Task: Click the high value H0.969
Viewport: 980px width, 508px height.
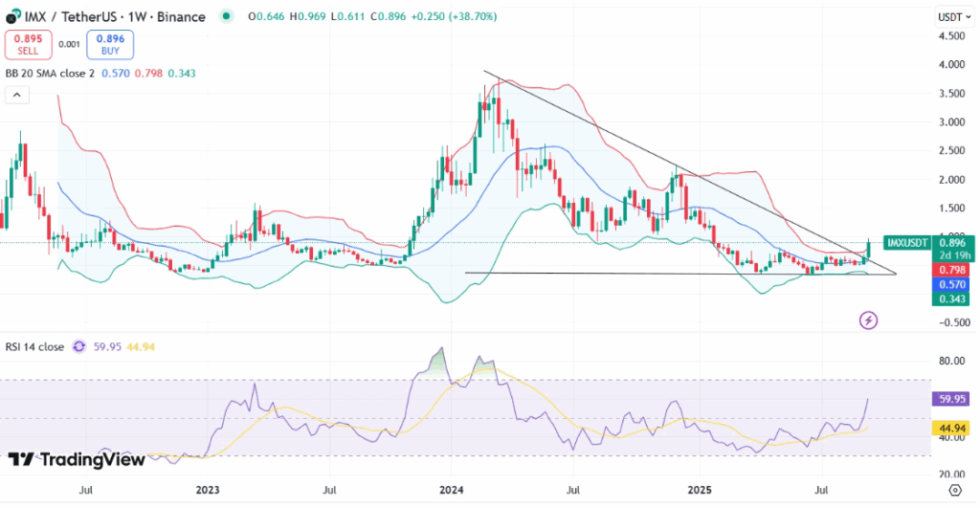Action: click(x=307, y=16)
